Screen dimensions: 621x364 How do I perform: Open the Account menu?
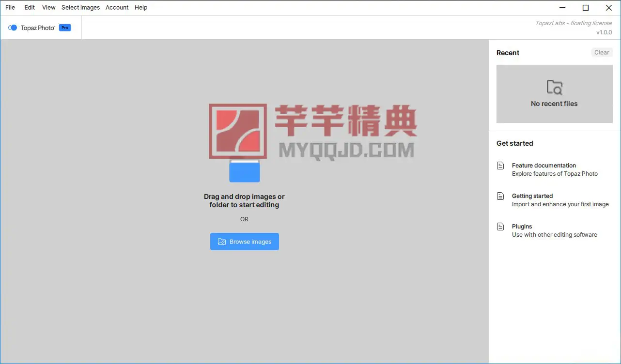tap(117, 7)
